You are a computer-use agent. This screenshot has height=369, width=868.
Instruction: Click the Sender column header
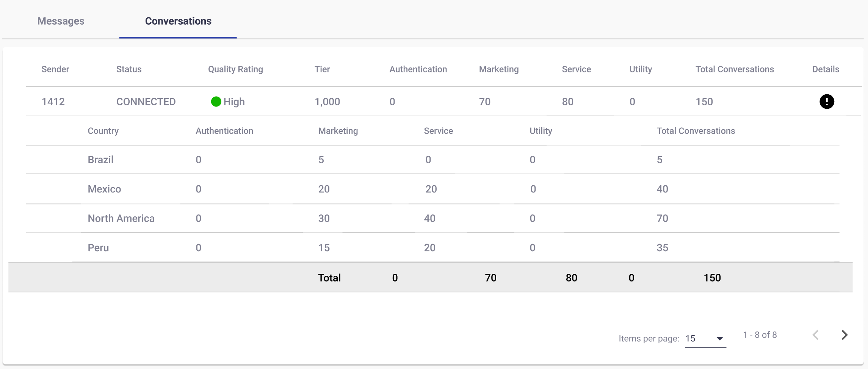tap(55, 69)
